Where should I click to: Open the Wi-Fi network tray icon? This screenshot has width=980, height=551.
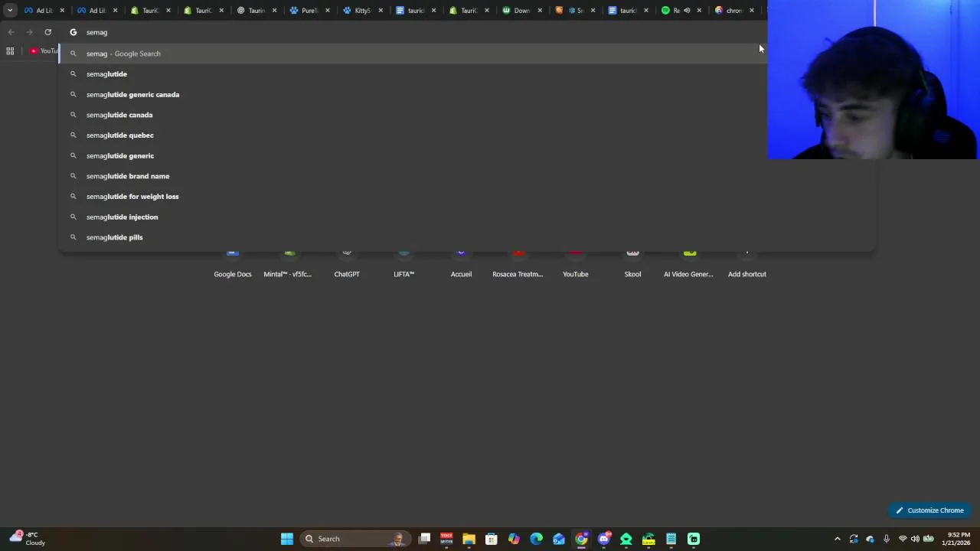(903, 539)
